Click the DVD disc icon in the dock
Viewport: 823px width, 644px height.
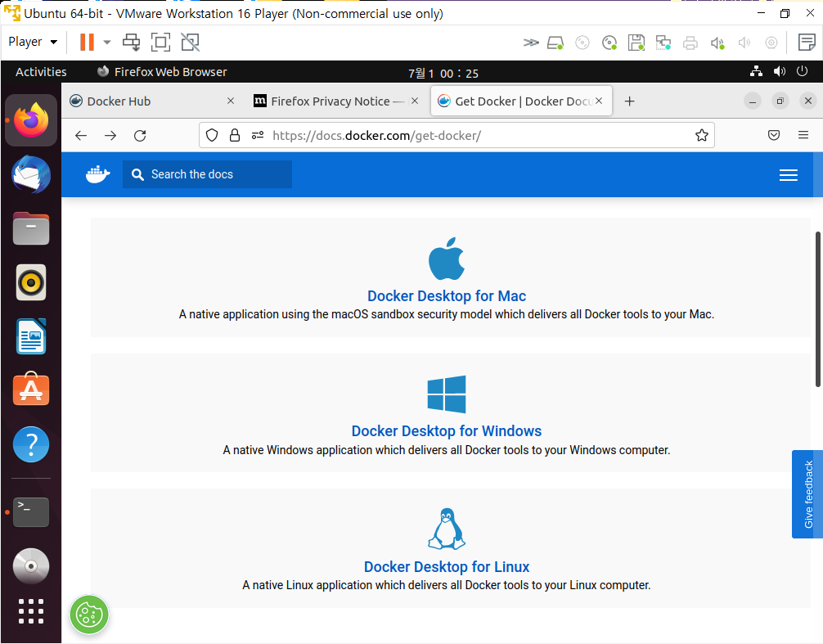31,566
